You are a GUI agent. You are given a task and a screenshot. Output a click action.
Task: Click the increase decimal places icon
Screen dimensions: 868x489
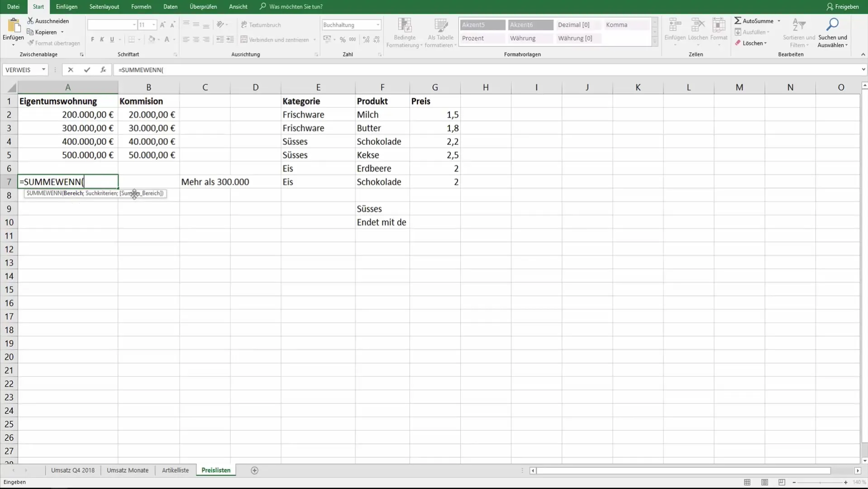(x=366, y=40)
